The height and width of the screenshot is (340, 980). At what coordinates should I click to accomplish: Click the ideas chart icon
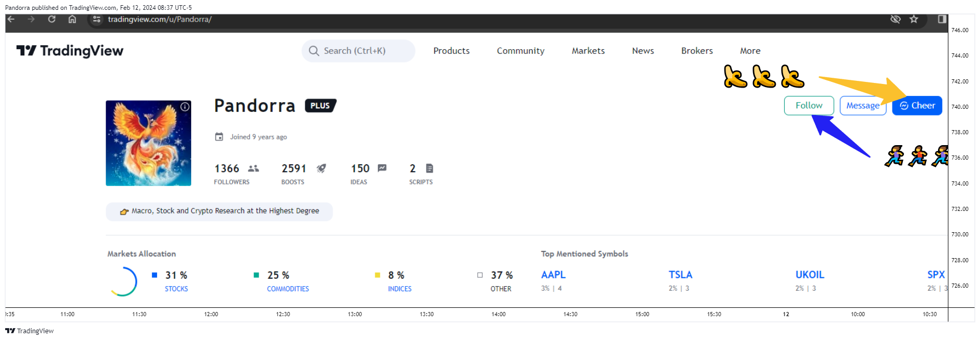[x=382, y=168]
